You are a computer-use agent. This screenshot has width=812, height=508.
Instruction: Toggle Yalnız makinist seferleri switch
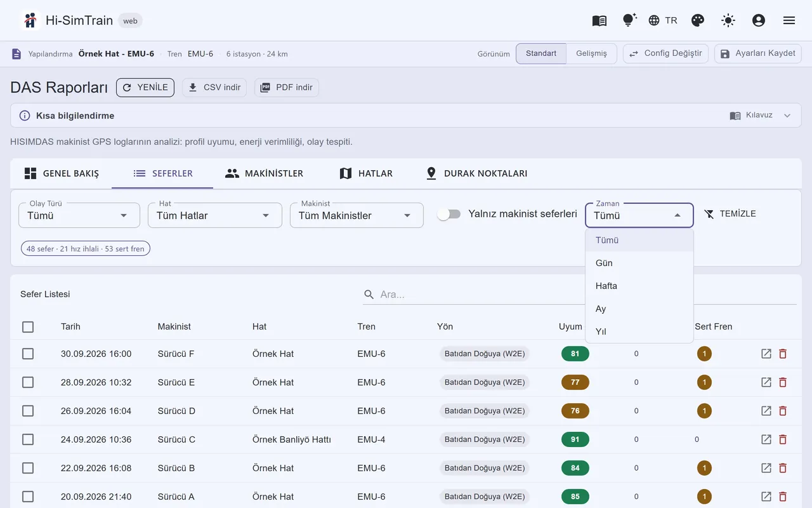(x=449, y=214)
